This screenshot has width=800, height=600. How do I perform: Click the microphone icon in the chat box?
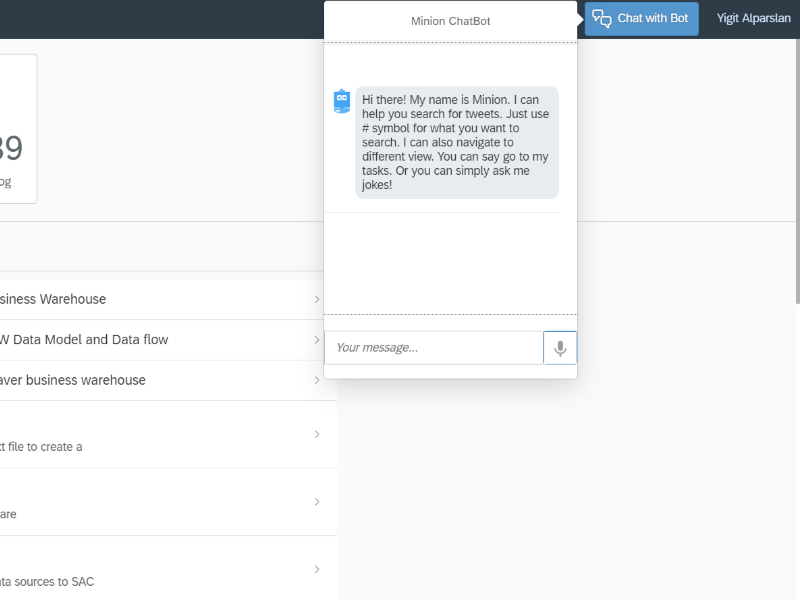click(560, 348)
